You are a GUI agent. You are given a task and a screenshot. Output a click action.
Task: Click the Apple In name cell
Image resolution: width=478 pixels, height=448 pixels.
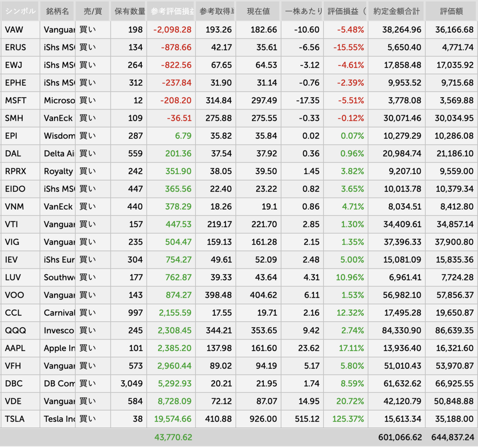click(x=57, y=348)
